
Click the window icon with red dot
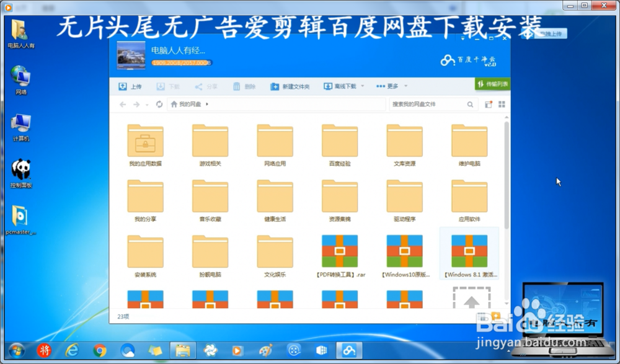tap(489, 104)
